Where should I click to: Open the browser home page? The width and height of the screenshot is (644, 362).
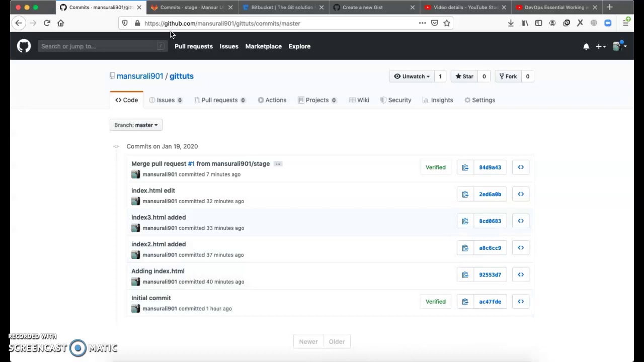click(61, 23)
